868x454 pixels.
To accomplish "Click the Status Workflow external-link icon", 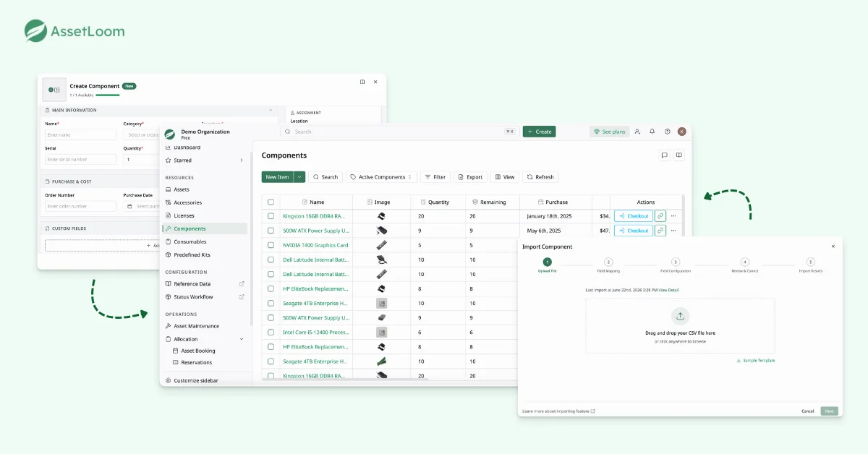I will point(242,297).
